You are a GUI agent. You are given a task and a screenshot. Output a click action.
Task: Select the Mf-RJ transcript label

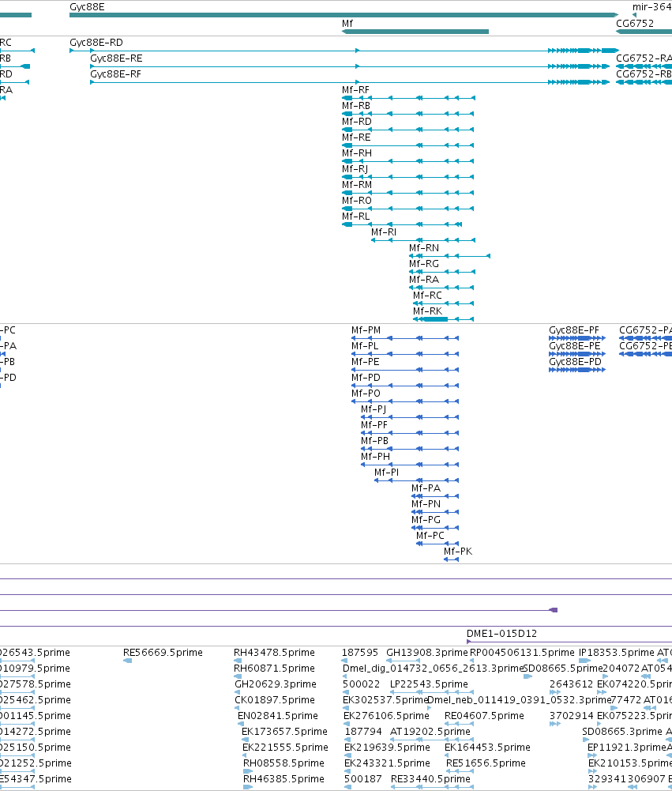point(355,169)
